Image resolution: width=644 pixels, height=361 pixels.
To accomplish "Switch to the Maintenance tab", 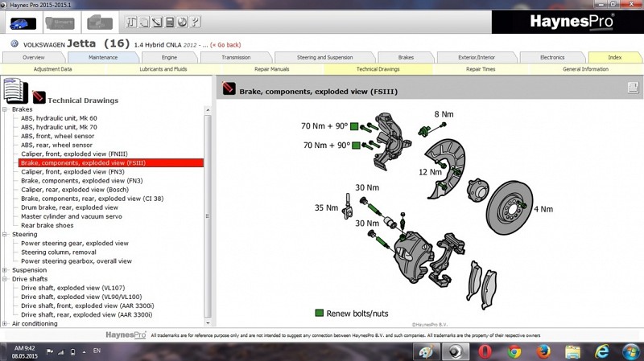I will (x=103, y=57).
